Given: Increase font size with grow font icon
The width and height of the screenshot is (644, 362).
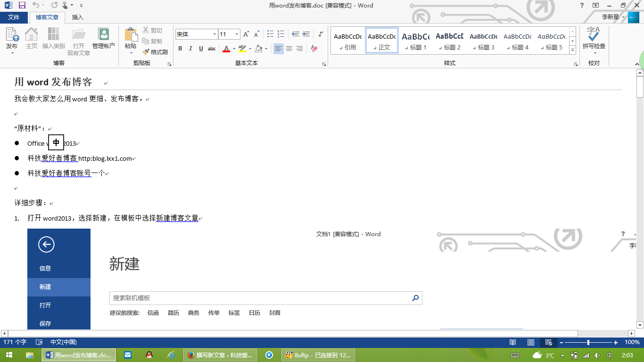Looking at the screenshot, I should pyautogui.click(x=246, y=34).
